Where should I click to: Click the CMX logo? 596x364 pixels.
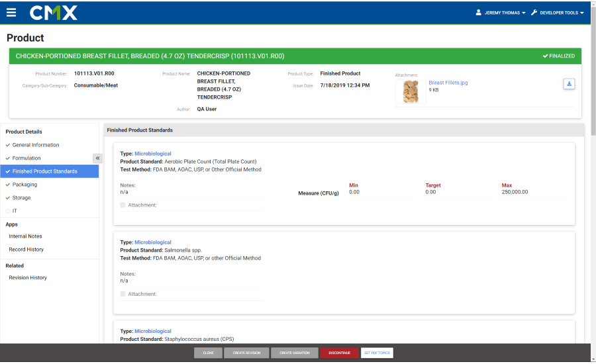click(54, 13)
